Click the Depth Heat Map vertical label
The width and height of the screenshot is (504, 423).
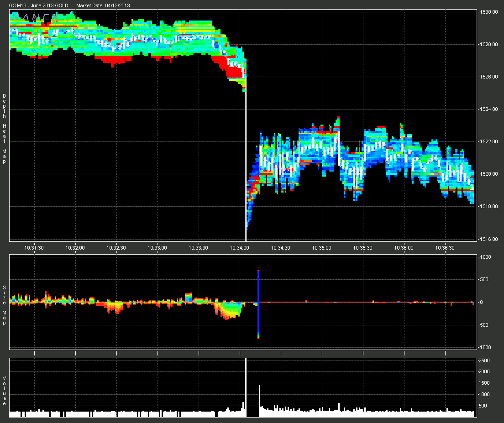(5, 129)
